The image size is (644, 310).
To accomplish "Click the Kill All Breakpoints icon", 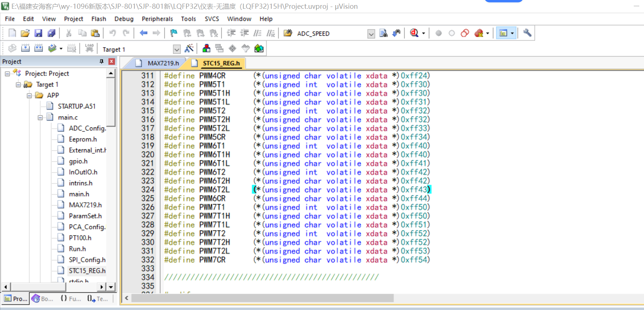I will click(479, 33).
